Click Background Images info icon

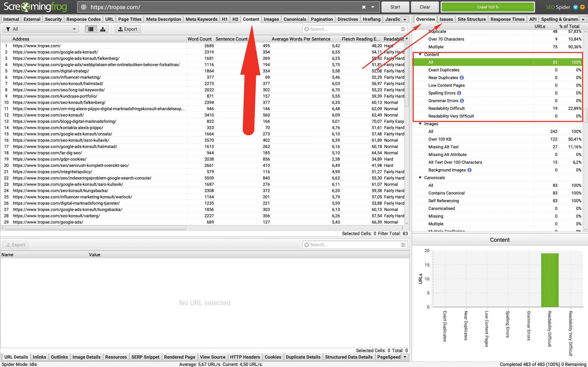(469, 170)
